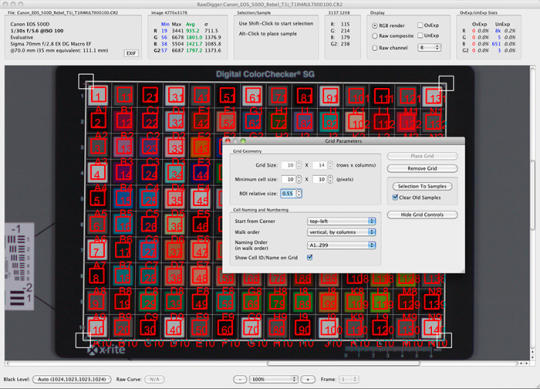Click the ROI relative size field
Screen dimensions: 540x389
288,194
